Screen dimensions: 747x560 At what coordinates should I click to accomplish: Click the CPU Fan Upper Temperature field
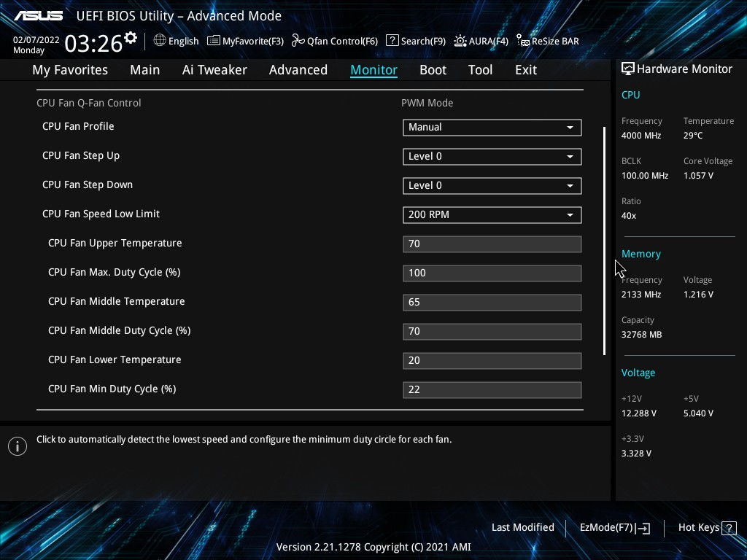(x=492, y=244)
